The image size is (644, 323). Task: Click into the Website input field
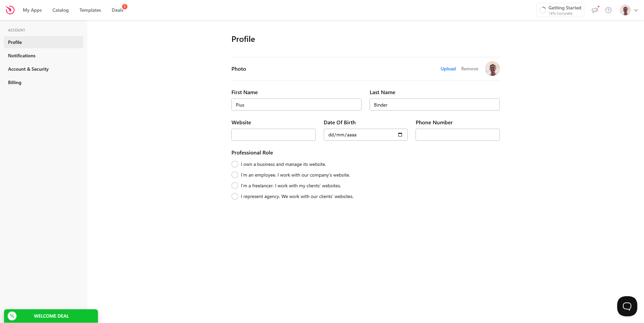point(273,135)
